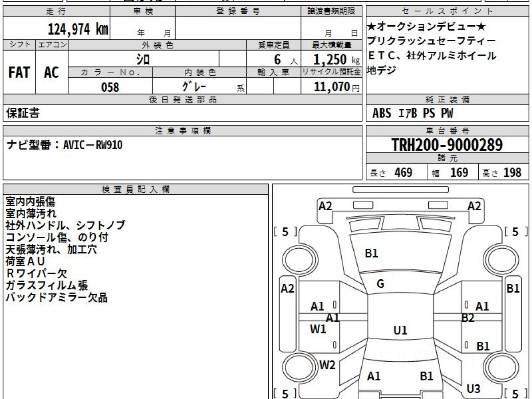Click the 保証書 entry

[x=23, y=113]
